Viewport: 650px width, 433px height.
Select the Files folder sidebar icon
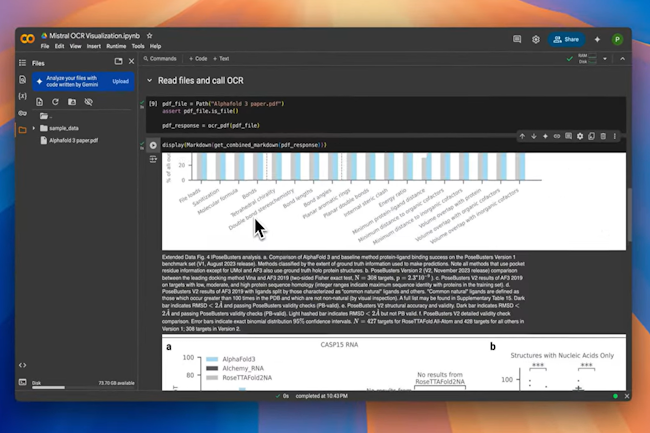pos(22,130)
